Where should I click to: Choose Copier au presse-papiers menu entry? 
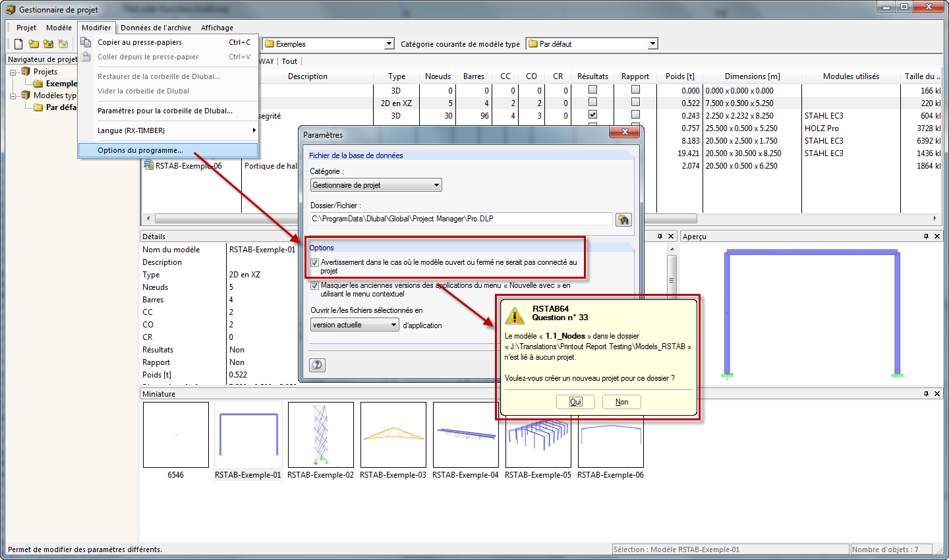(168, 42)
